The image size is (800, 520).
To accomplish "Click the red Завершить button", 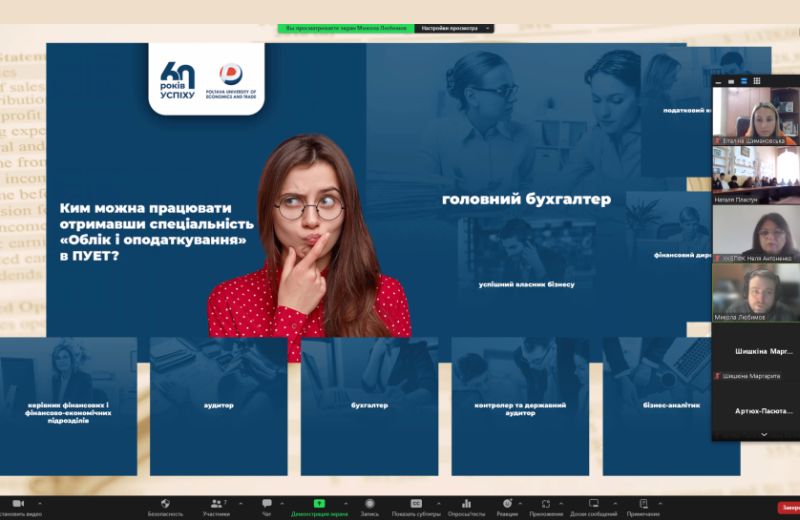I will pos(788,507).
